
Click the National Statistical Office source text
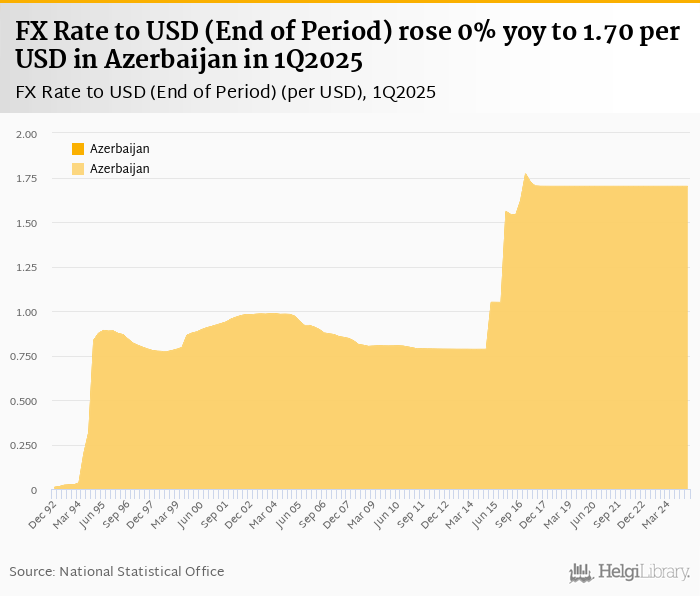pyautogui.click(x=117, y=571)
